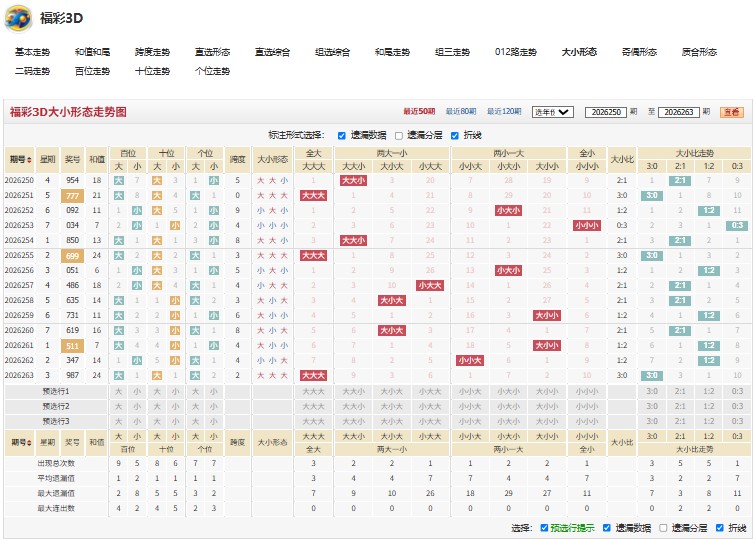The width and height of the screenshot is (755, 539).
Task: Open the 百位走势 menu item
Action: [92, 71]
